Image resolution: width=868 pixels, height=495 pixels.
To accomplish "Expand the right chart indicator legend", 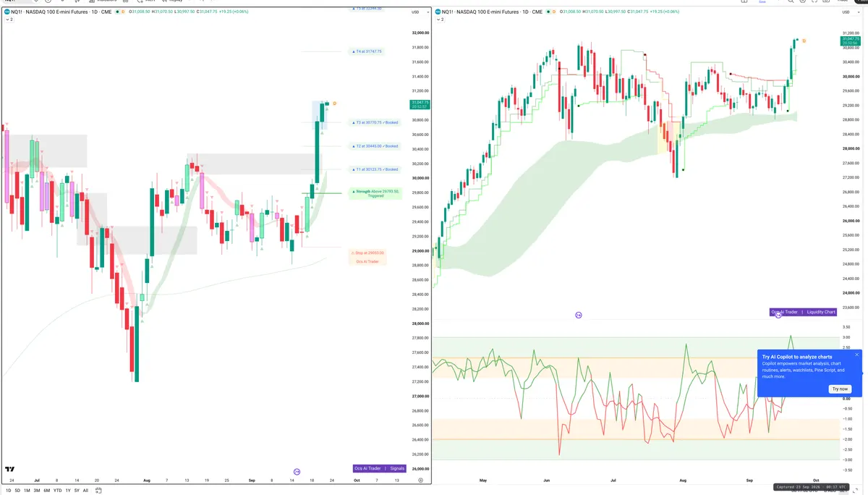I will 439,20.
